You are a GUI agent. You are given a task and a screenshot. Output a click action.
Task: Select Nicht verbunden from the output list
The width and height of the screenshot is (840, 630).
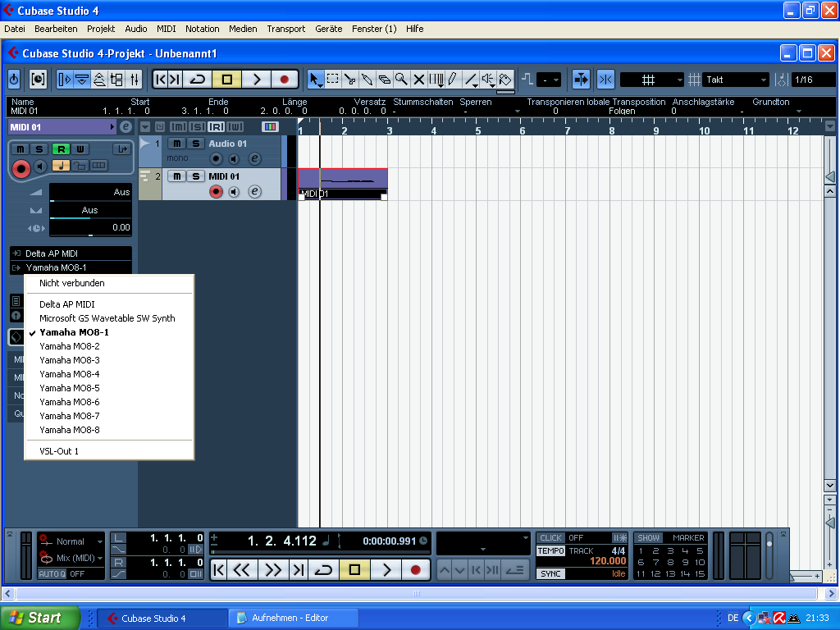pos(109,283)
